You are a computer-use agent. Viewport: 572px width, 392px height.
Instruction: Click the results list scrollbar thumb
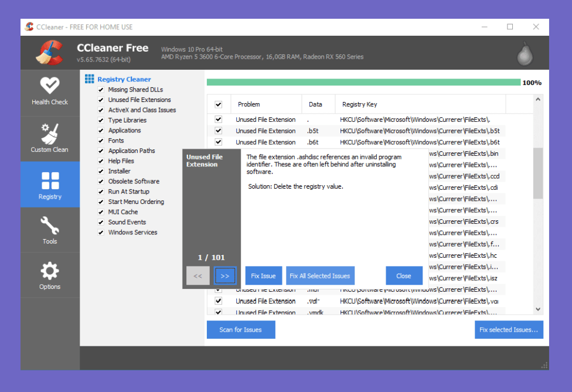[538, 173]
